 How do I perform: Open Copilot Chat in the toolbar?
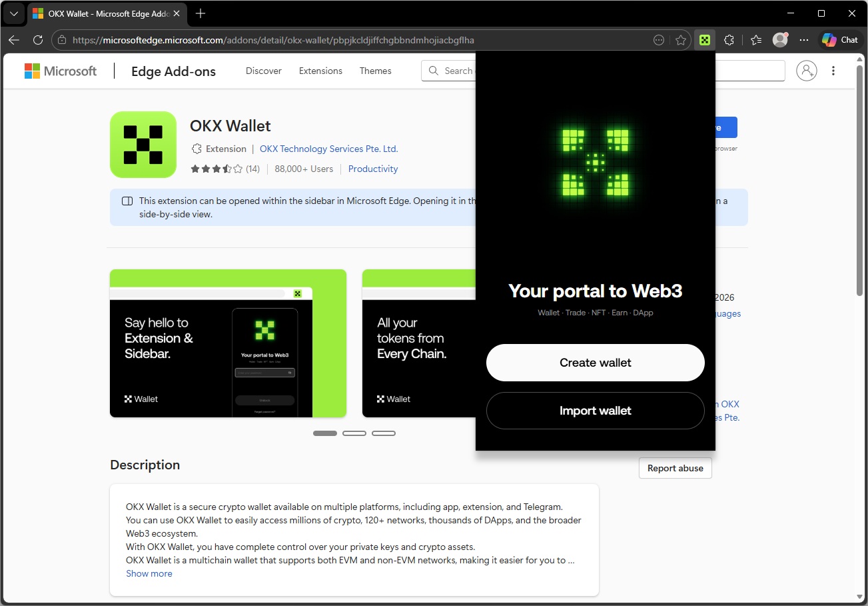pyautogui.click(x=839, y=40)
